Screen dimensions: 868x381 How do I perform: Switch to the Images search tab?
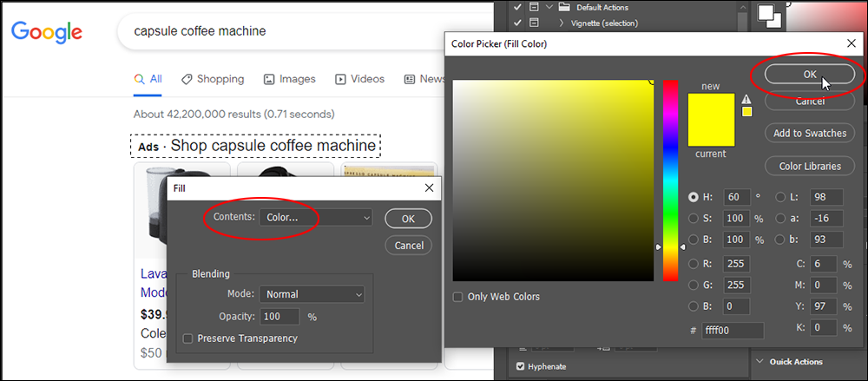[290, 79]
